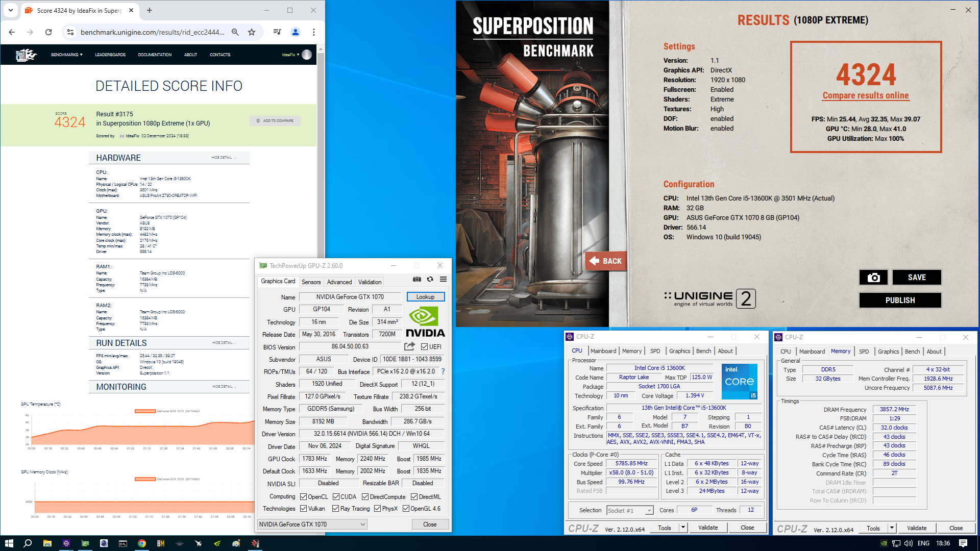This screenshot has height=551, width=980.
Task: Open the Tools dropdown arrow in the left CPU-Z window
Action: (x=683, y=528)
